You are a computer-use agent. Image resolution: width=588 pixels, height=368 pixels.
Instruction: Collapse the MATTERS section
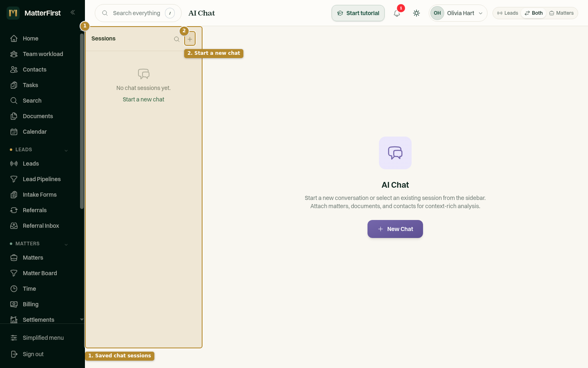(66, 245)
